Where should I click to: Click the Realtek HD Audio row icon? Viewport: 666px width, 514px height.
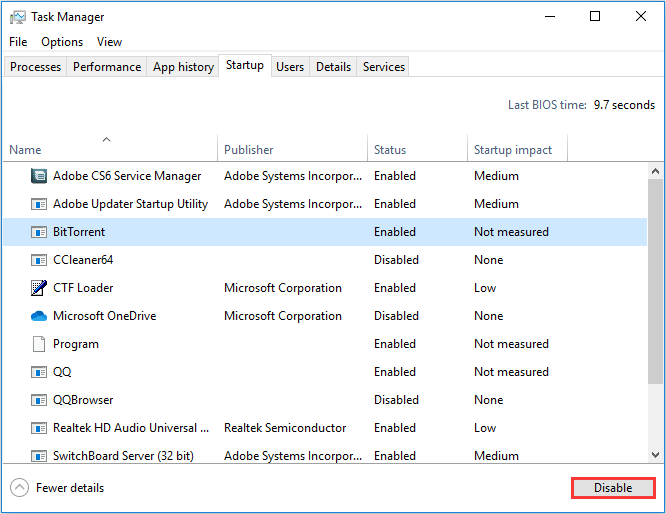[x=39, y=428]
